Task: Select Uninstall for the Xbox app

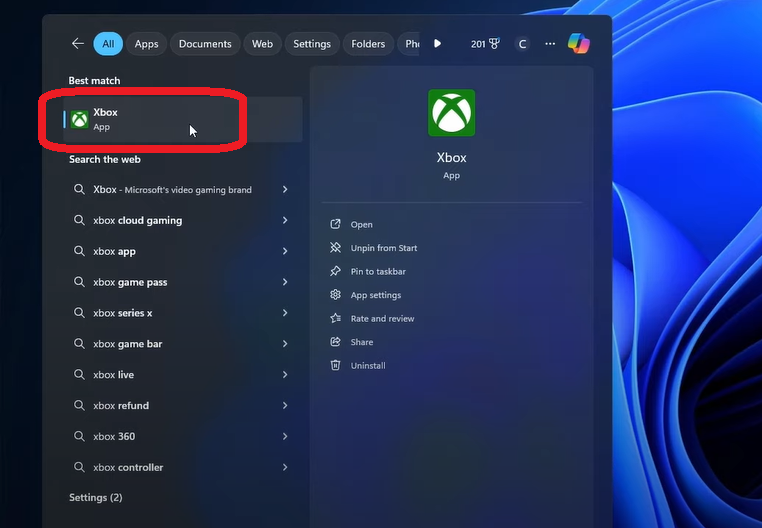Action: (x=368, y=366)
